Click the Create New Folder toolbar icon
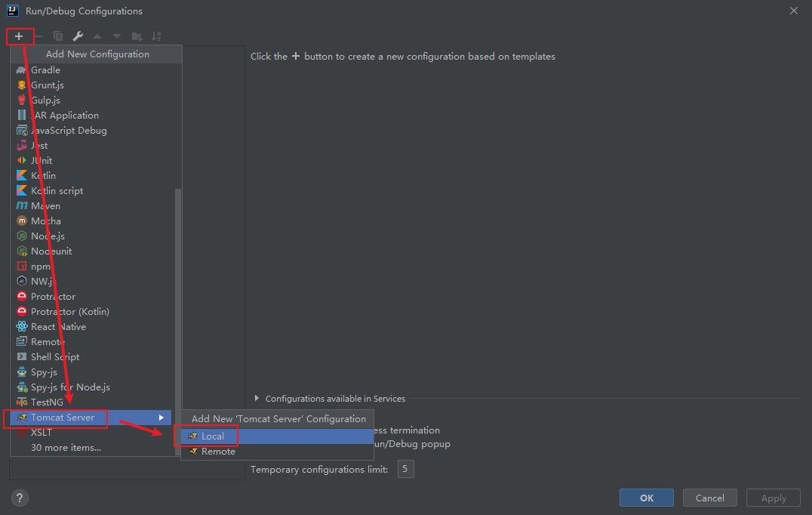 (137, 36)
